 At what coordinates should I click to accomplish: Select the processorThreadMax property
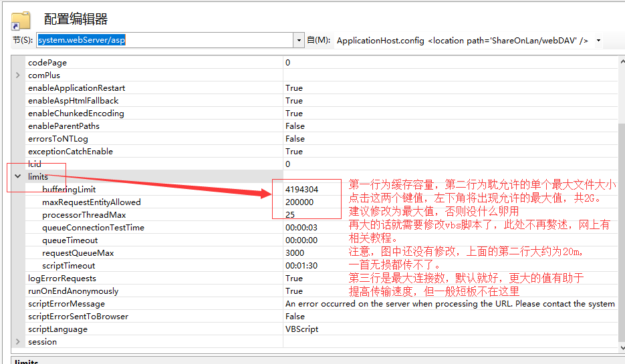tap(84, 215)
